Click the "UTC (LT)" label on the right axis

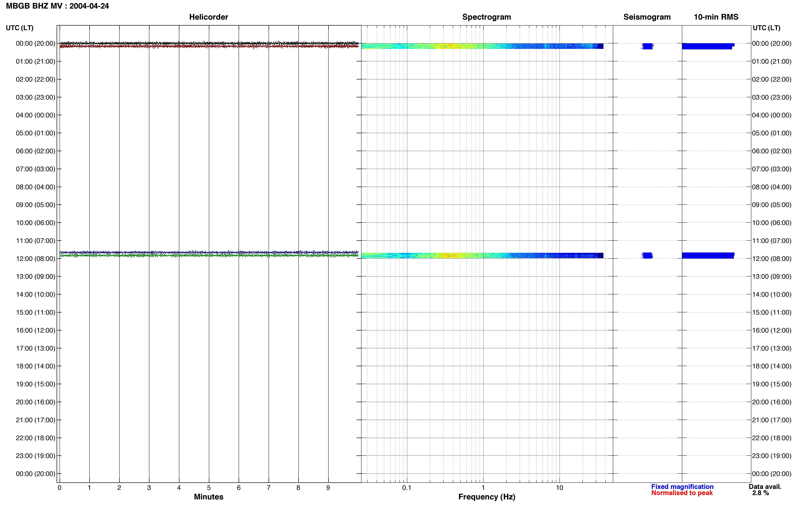point(766,28)
